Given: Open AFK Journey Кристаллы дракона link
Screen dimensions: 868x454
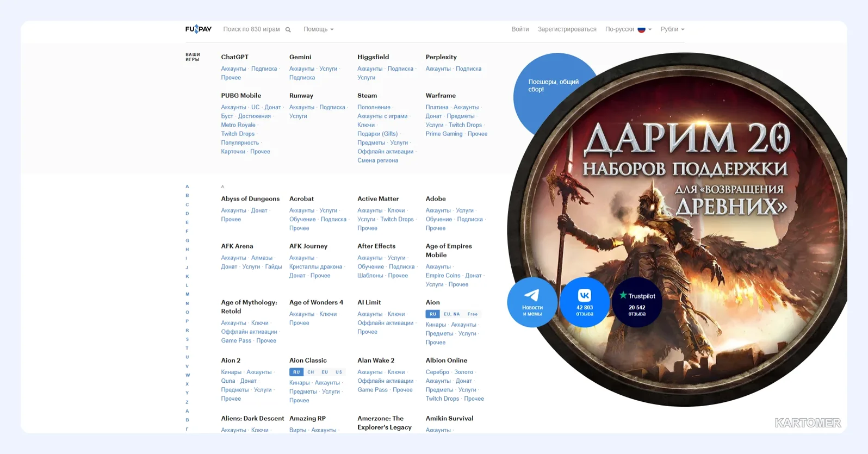Looking at the screenshot, I should (316, 267).
